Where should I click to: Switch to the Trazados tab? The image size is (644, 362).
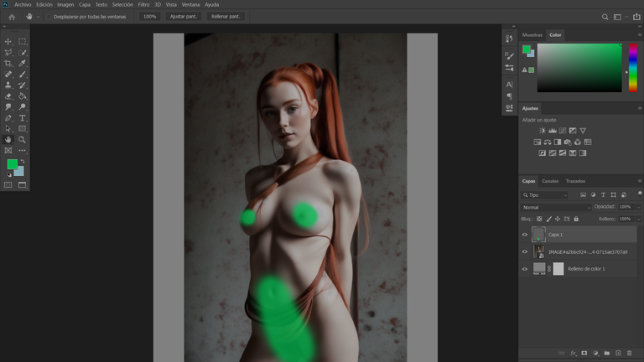(575, 181)
